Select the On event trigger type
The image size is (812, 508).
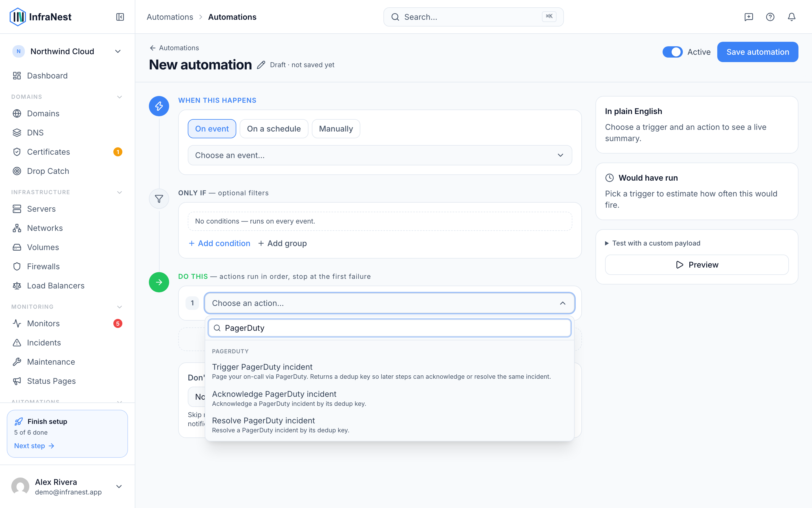click(x=212, y=129)
